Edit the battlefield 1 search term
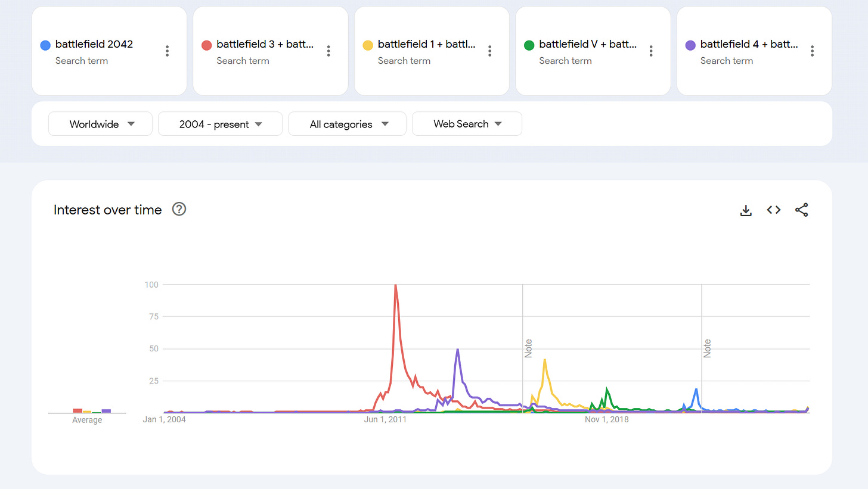This screenshot has height=489, width=868. point(427,44)
